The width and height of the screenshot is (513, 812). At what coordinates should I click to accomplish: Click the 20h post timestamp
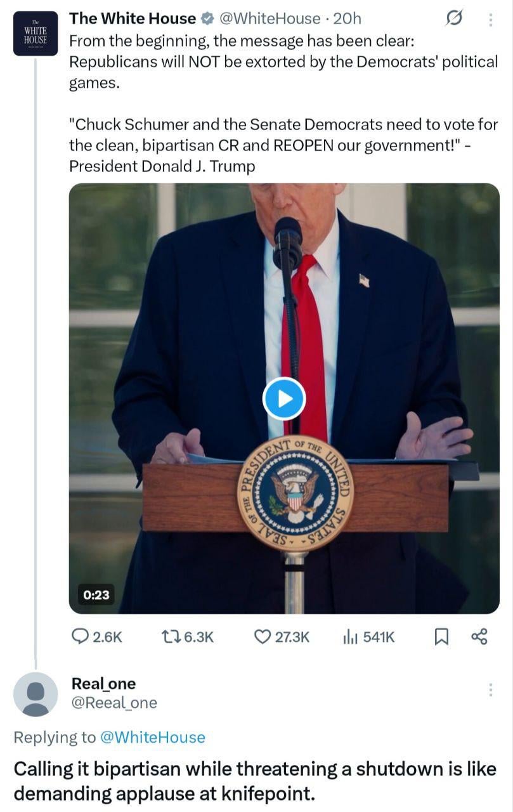pyautogui.click(x=347, y=19)
